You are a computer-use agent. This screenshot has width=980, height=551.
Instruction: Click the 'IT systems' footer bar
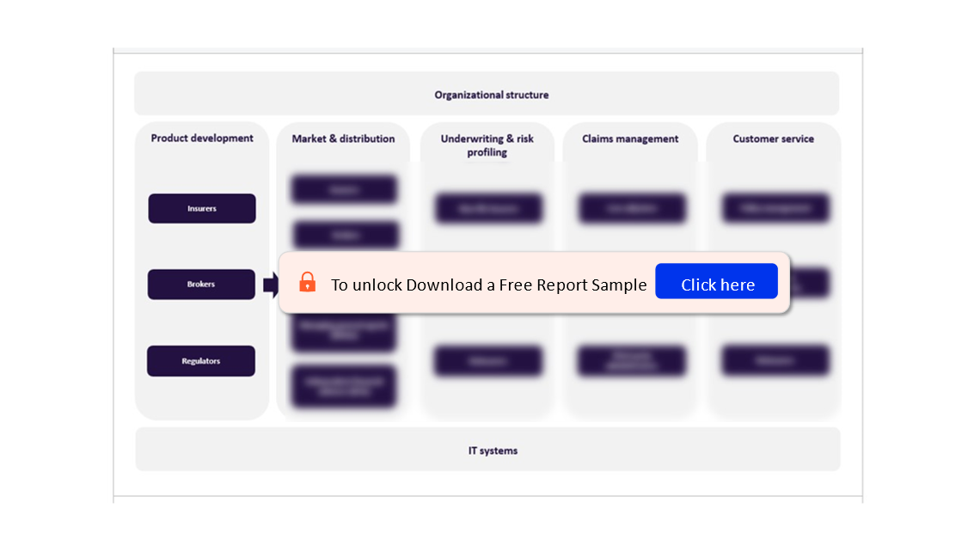(x=488, y=450)
